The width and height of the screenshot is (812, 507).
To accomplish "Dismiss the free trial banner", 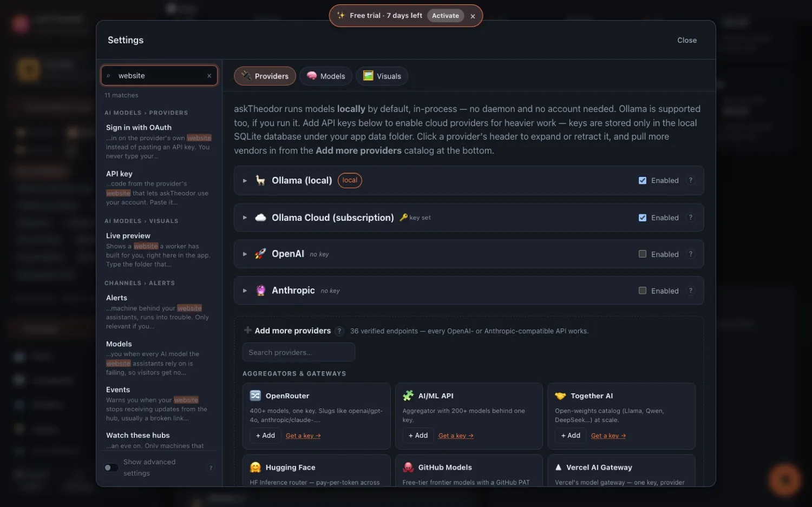I will coord(473,16).
